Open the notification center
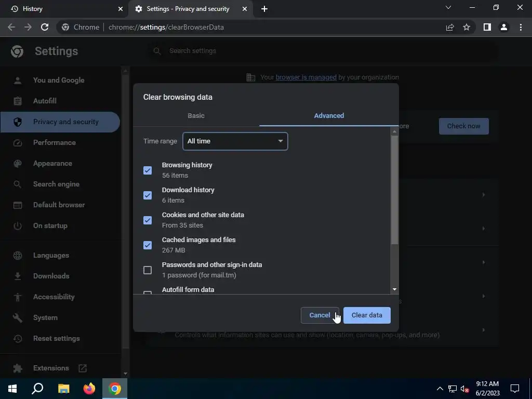The height and width of the screenshot is (399, 532). pyautogui.click(x=515, y=389)
